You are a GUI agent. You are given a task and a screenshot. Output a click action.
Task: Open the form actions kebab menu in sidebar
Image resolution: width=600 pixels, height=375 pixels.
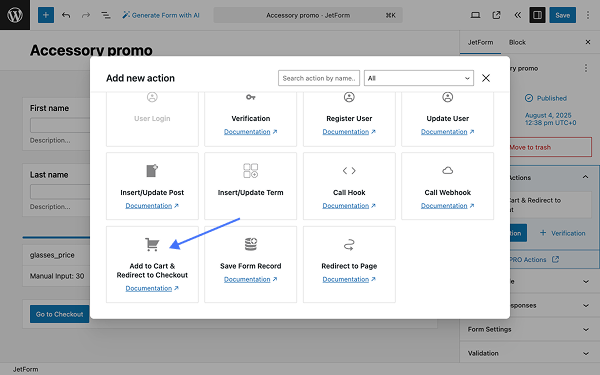(x=585, y=68)
